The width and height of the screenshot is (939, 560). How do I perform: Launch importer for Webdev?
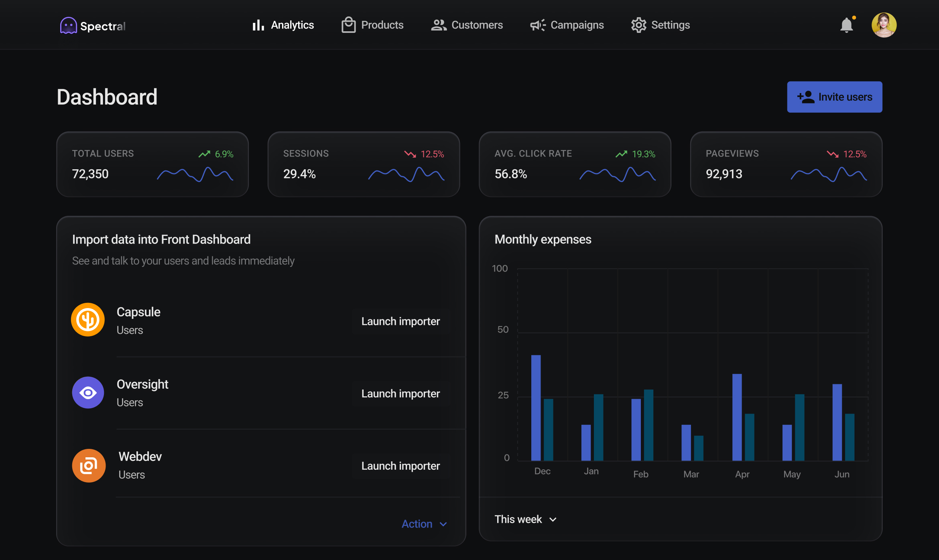(x=400, y=466)
